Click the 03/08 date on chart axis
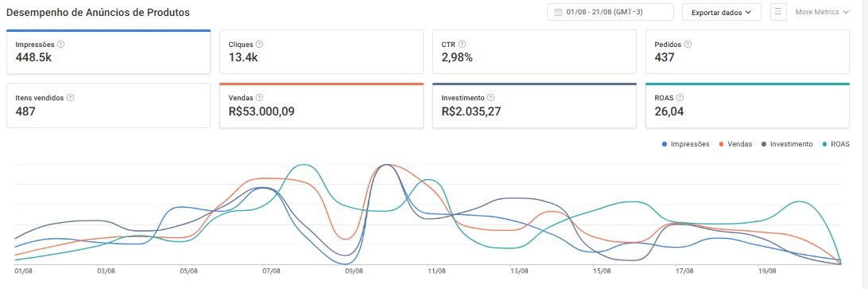This screenshot has width=868, height=289. pos(106,271)
